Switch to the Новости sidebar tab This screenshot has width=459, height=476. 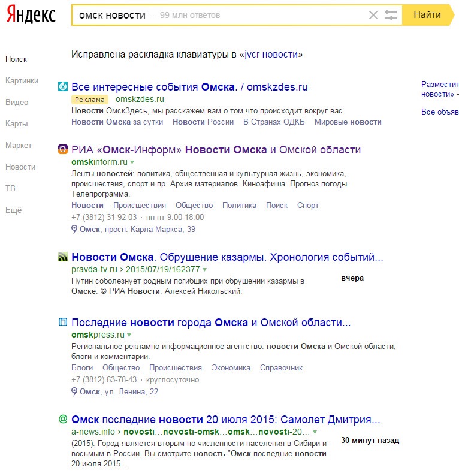point(20,167)
